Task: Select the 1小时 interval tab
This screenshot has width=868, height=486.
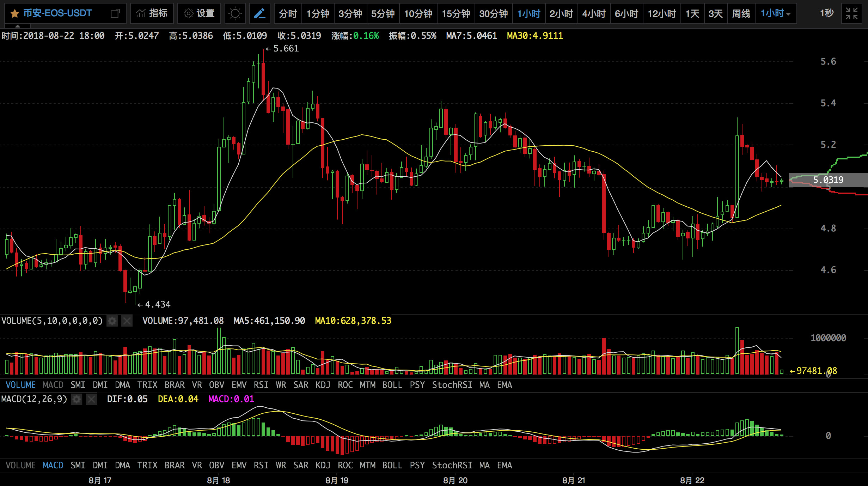Action: [529, 14]
